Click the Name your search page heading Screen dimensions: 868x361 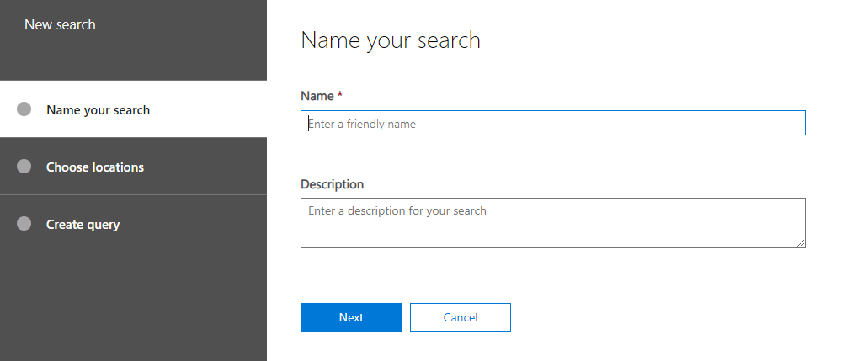click(391, 40)
